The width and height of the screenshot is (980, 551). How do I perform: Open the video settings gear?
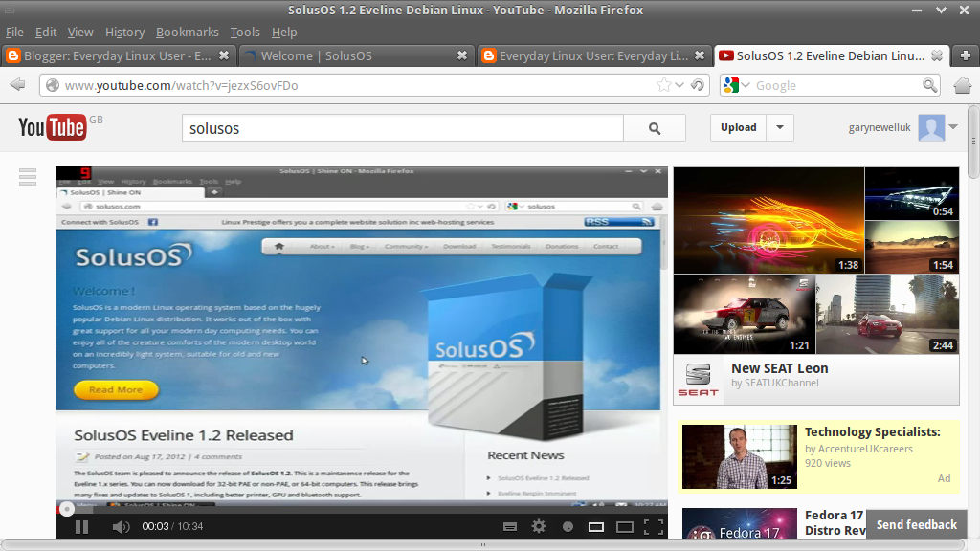[539, 527]
